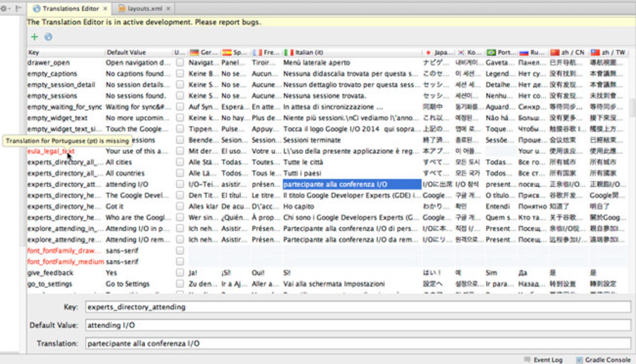Select Russian cell 'Понятно'
636x364 pixels.
coord(533,206)
